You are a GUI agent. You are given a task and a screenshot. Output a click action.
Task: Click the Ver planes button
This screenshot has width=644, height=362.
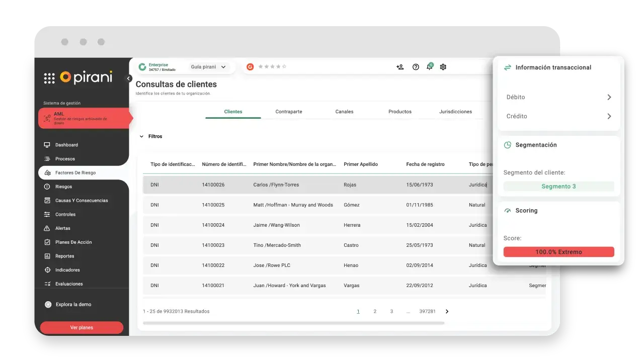[82, 327]
